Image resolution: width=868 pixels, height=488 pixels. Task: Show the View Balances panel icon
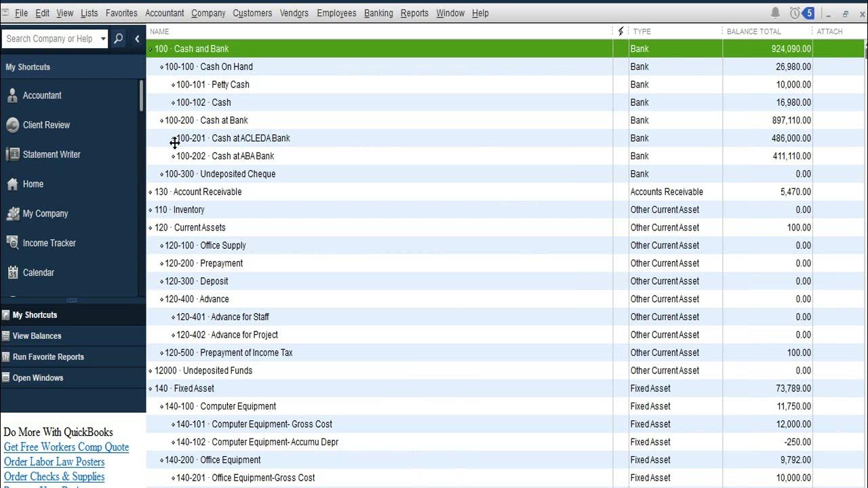[x=6, y=336]
